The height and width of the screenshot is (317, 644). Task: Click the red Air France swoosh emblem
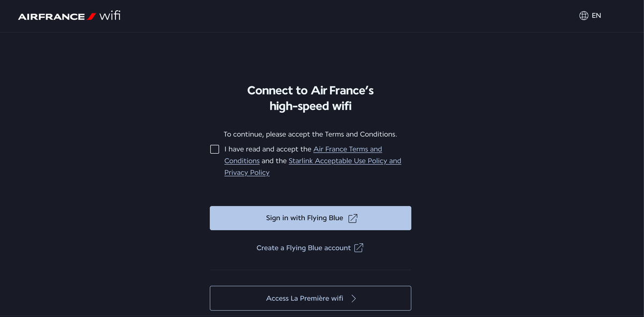[91, 17]
